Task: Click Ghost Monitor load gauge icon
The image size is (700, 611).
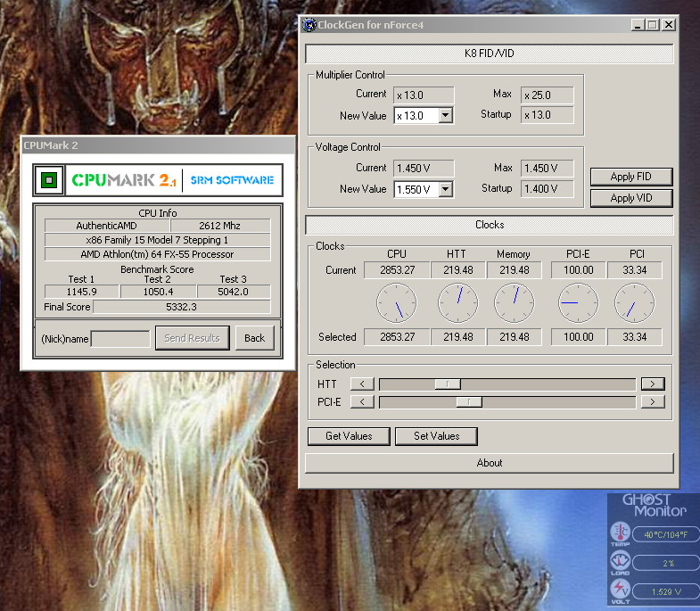Action: click(620, 560)
